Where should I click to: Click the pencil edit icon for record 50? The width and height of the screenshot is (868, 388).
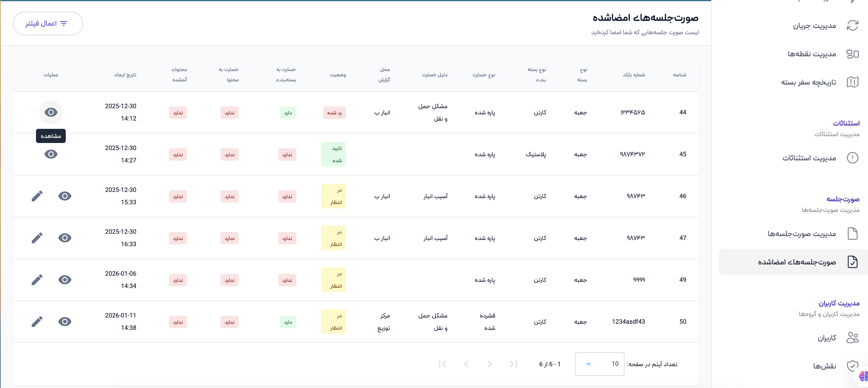point(37,322)
